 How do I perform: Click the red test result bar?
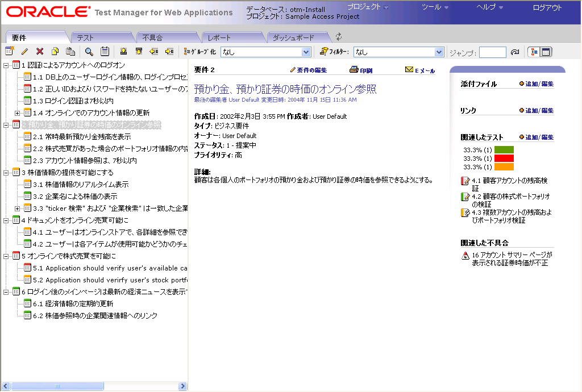504,159
